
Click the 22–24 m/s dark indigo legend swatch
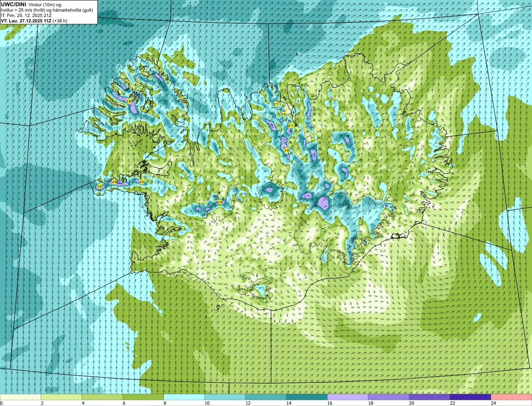(x=470, y=397)
